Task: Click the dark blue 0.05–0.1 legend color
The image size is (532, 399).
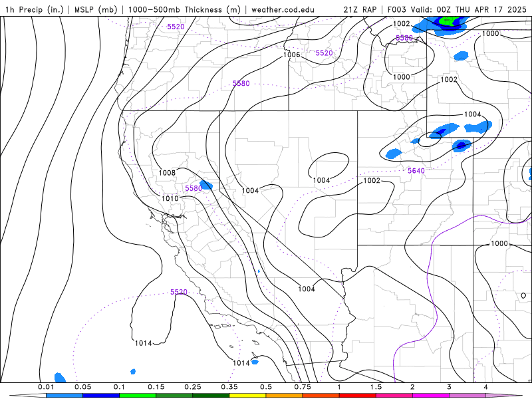Action: tap(101, 395)
